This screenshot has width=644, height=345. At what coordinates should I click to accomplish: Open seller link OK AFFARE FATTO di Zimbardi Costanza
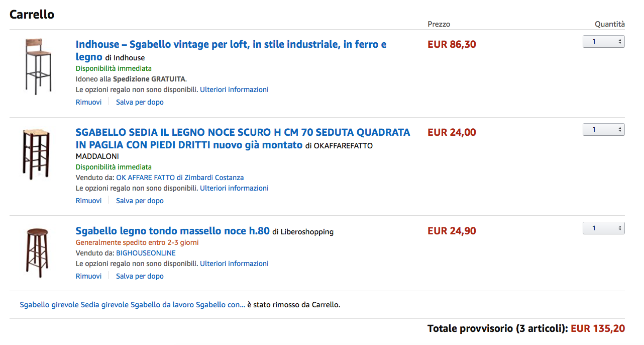click(x=180, y=178)
